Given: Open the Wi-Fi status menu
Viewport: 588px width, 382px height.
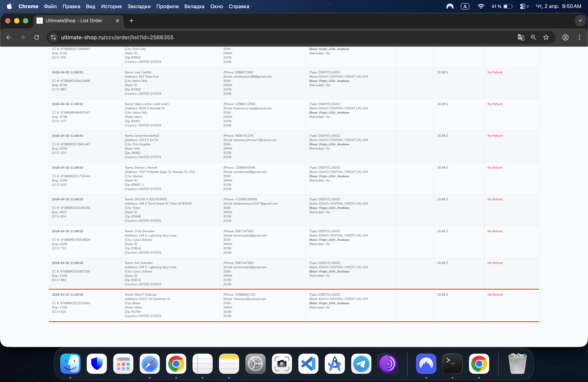Looking at the screenshot, I should [481, 6].
